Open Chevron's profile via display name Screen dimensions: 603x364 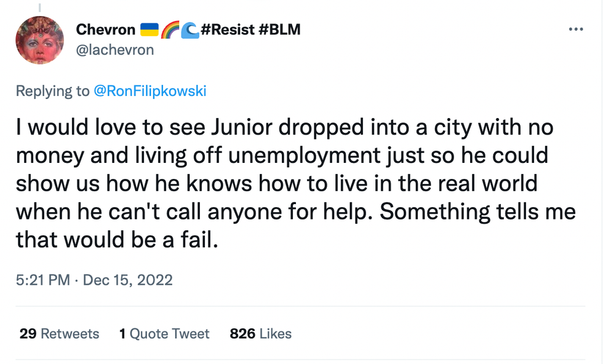click(105, 29)
